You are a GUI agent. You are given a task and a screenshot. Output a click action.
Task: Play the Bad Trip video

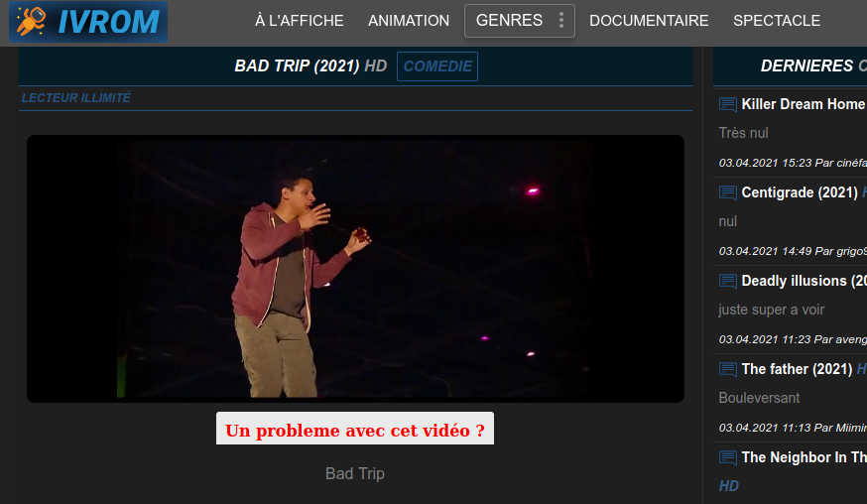tap(355, 268)
